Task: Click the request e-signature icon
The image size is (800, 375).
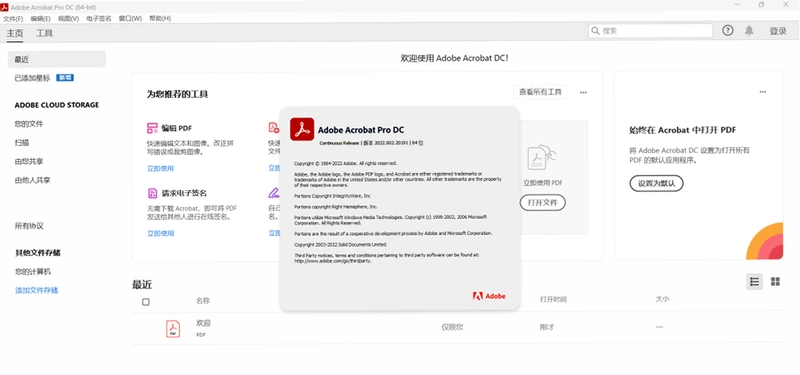Action: pos(152,193)
